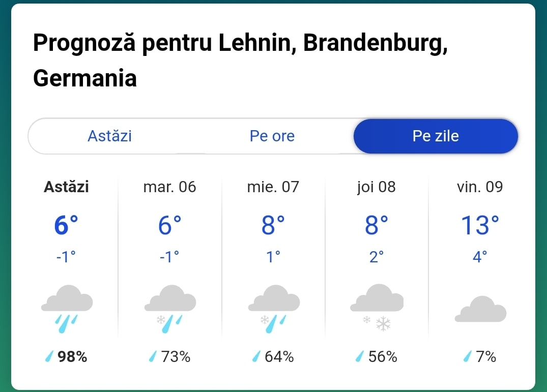Click the sleet cloud icon for mar. 06
Viewport: 547px width, 392px height.
coord(170,309)
